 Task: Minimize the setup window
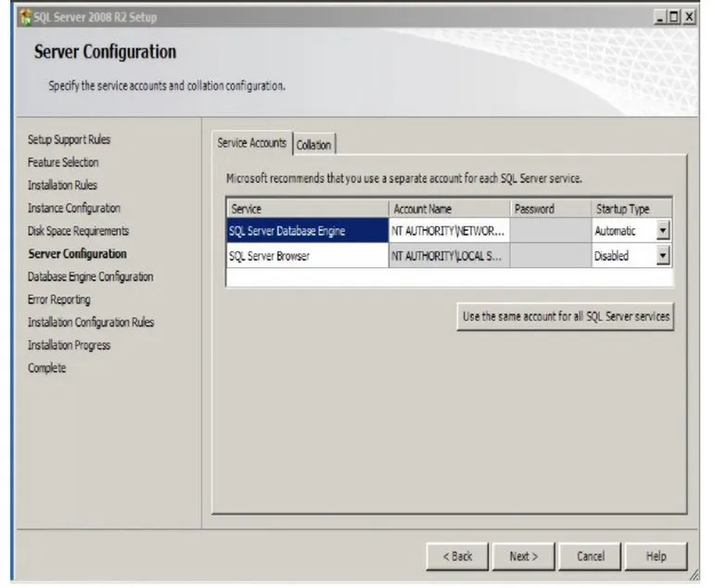tap(660, 18)
